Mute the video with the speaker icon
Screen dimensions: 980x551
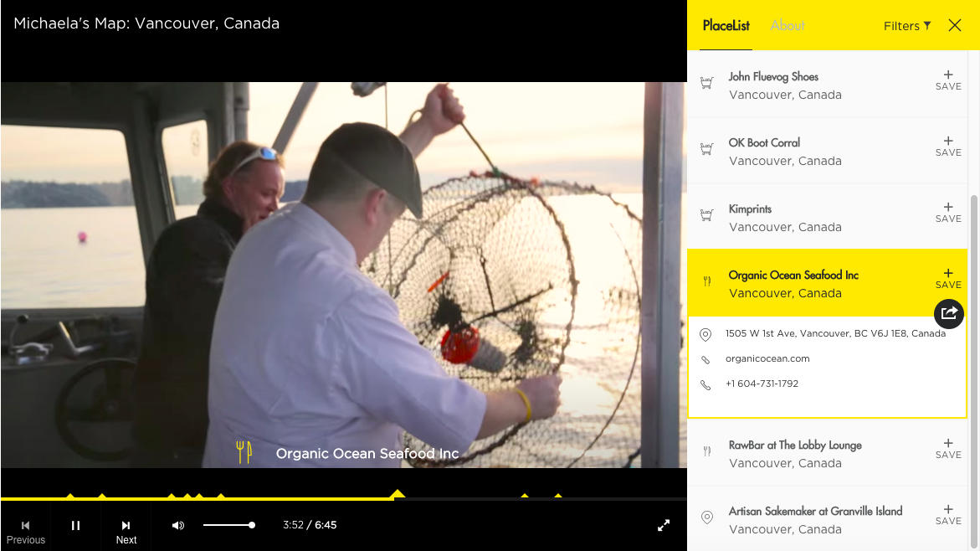click(x=178, y=525)
